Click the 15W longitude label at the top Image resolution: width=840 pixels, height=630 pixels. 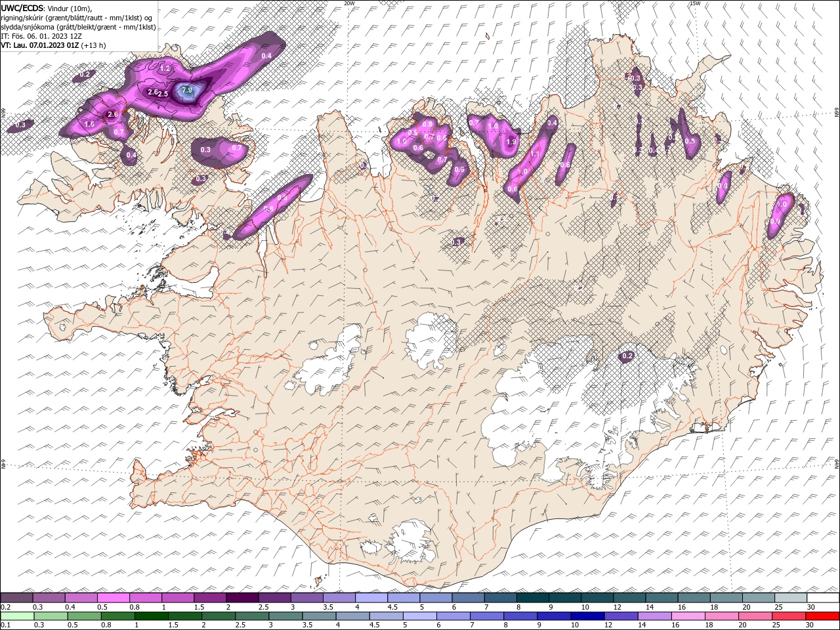pos(695,3)
